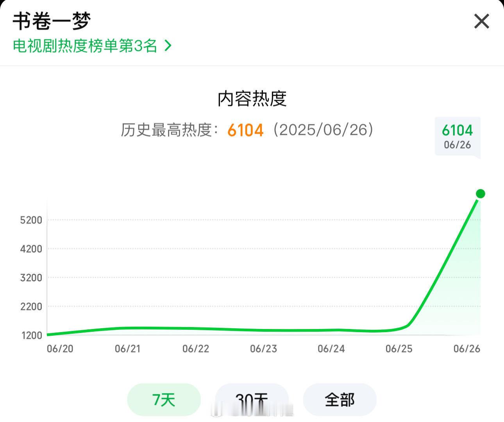Click the 06/26 x-axis label
Viewport: 504px width, 422px height.
[x=467, y=349]
